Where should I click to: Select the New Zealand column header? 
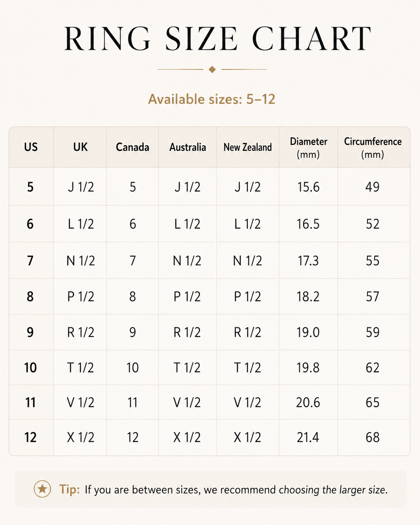(x=248, y=147)
